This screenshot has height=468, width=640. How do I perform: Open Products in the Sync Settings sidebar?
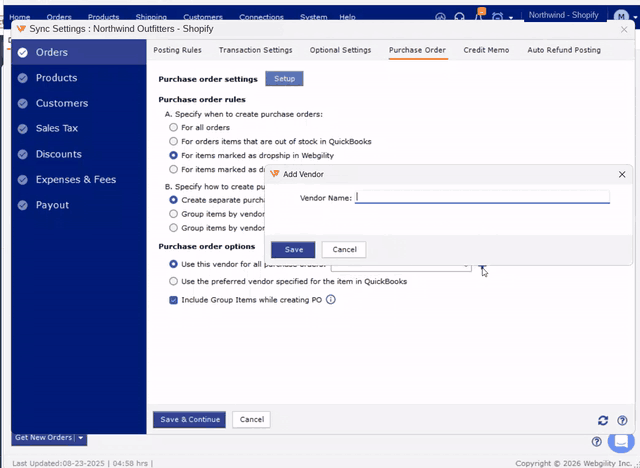pos(79,78)
